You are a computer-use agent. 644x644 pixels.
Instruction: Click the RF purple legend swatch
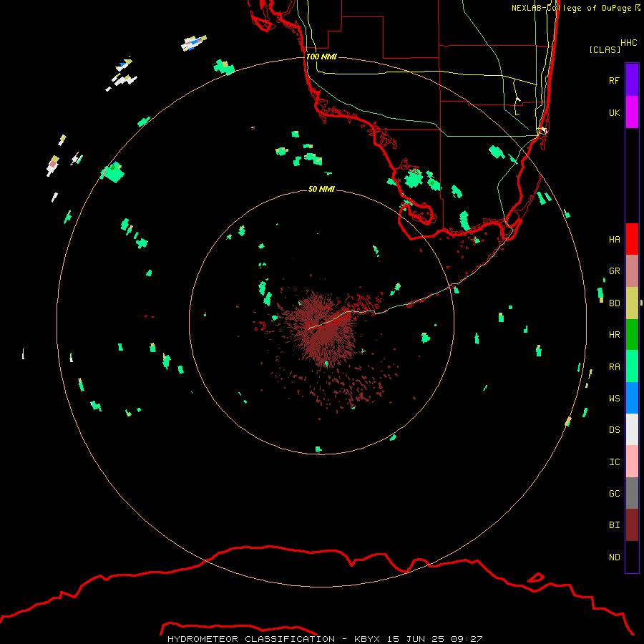point(632,79)
